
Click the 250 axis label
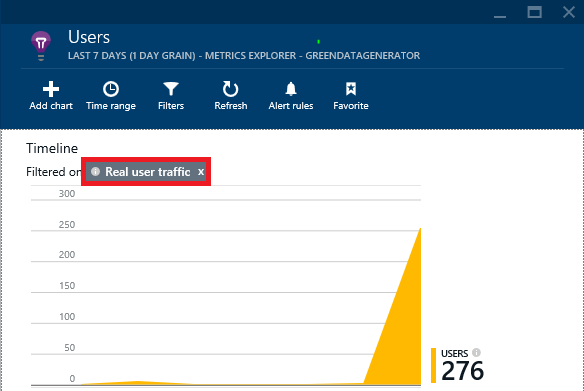(x=67, y=225)
